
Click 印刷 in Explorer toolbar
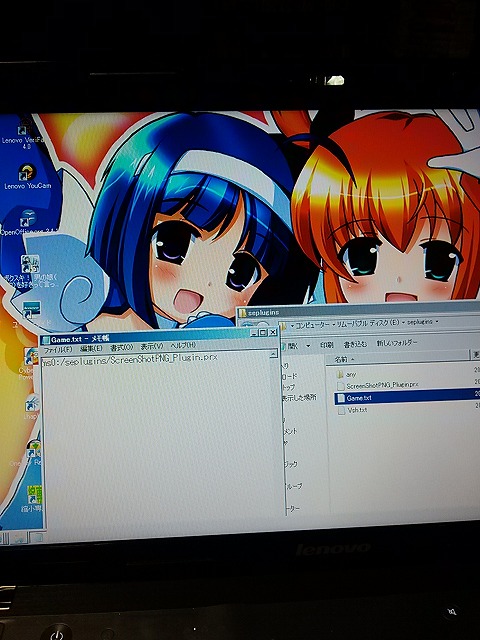coord(327,345)
